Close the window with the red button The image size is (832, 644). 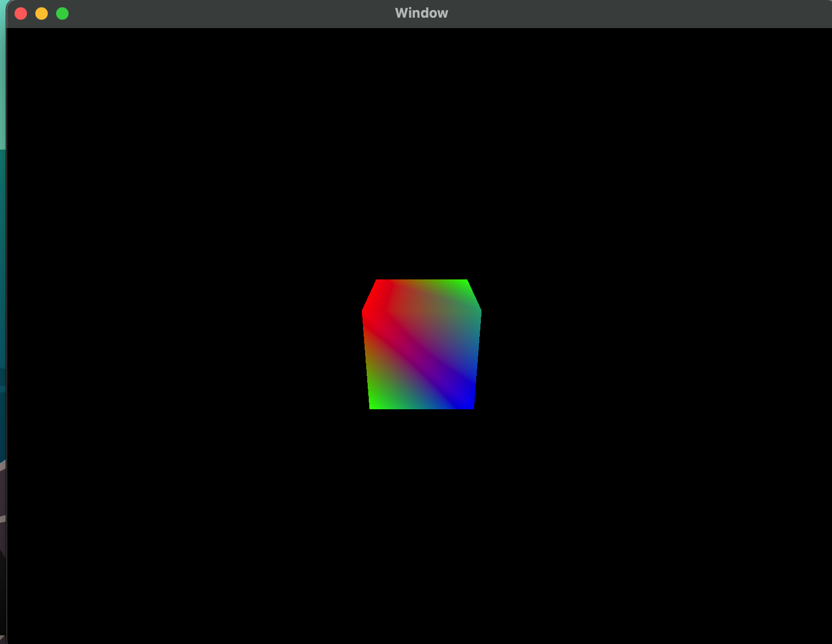pyautogui.click(x=21, y=14)
